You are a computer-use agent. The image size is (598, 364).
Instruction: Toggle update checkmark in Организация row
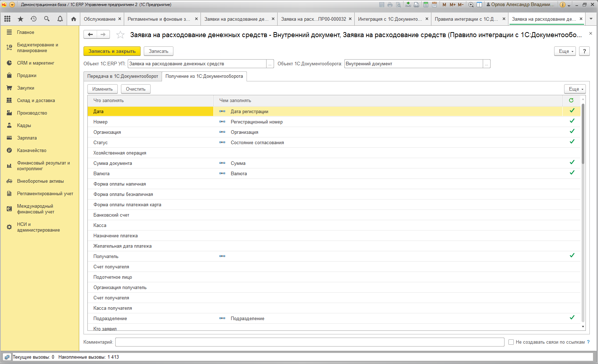pyautogui.click(x=572, y=131)
